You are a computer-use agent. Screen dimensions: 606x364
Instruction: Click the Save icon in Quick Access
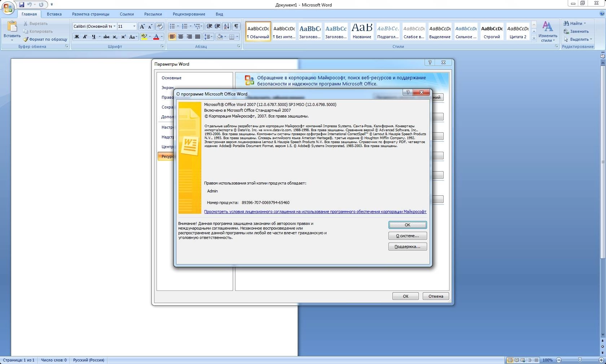22,5
